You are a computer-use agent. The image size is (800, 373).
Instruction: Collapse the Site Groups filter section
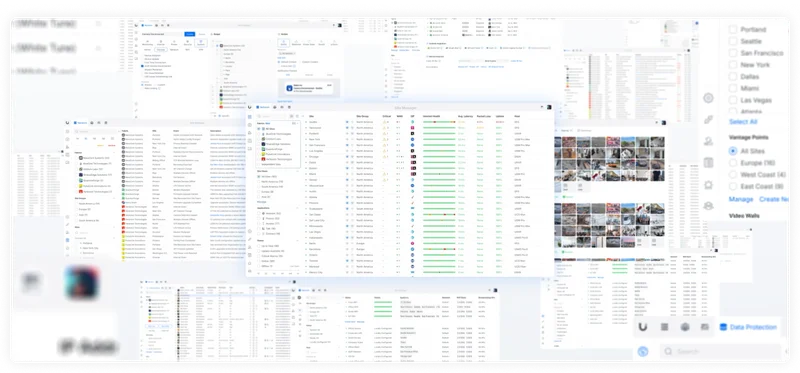coord(298,171)
